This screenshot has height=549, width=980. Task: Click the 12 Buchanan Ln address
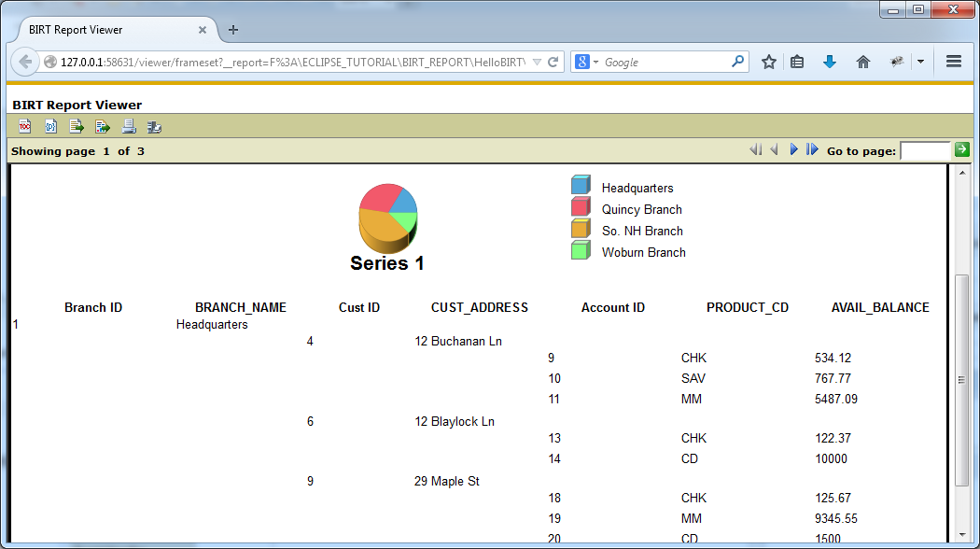click(458, 342)
